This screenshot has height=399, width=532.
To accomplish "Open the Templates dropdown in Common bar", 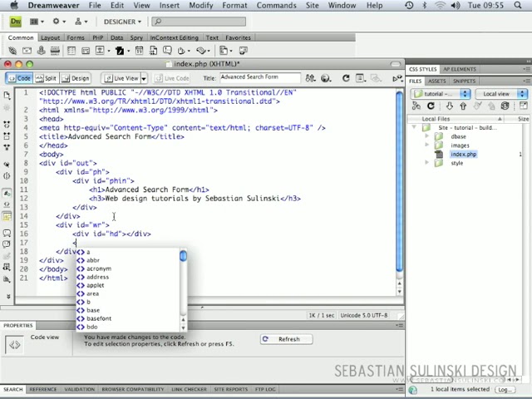I will click(x=225, y=51).
